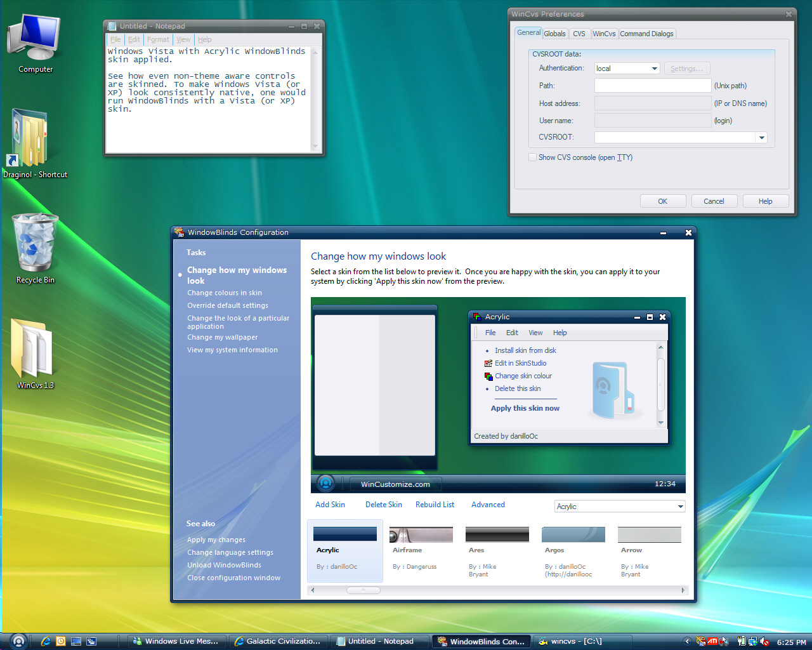Switch to the CVS tab
This screenshot has width=812, height=650.
(579, 34)
